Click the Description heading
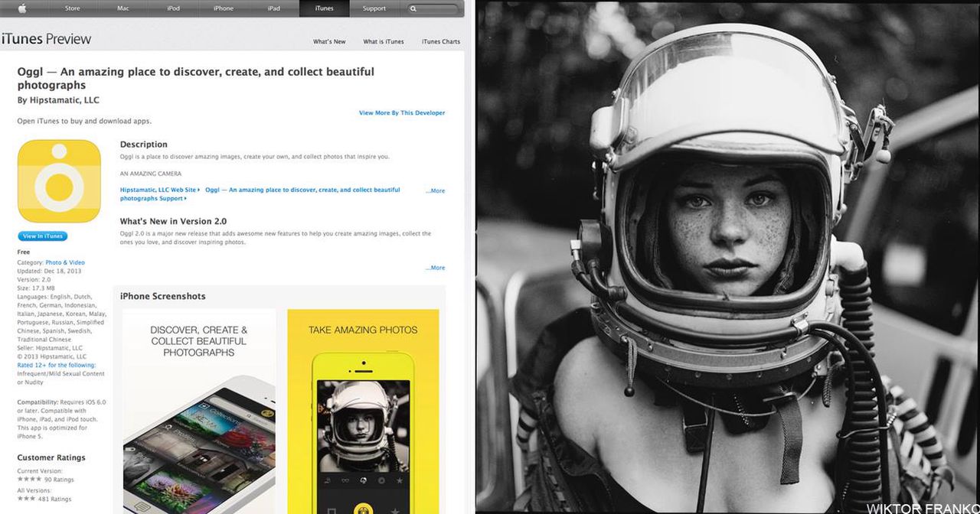Image resolution: width=980 pixels, height=514 pixels. (x=144, y=144)
